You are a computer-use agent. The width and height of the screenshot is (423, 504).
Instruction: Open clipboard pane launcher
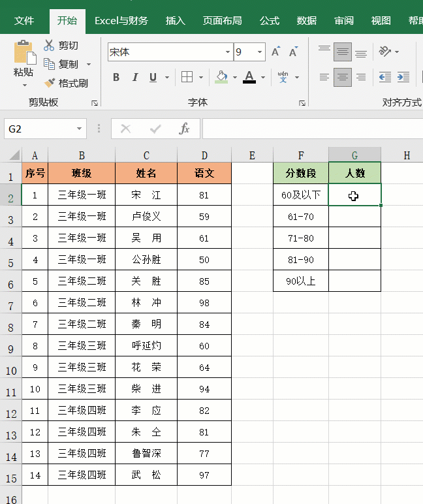(x=95, y=103)
